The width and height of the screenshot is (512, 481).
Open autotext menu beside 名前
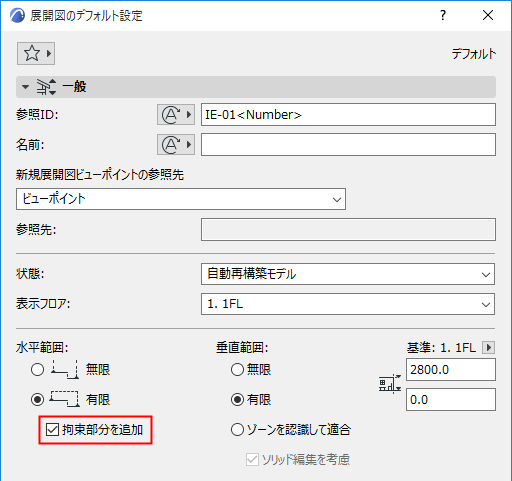point(176,144)
